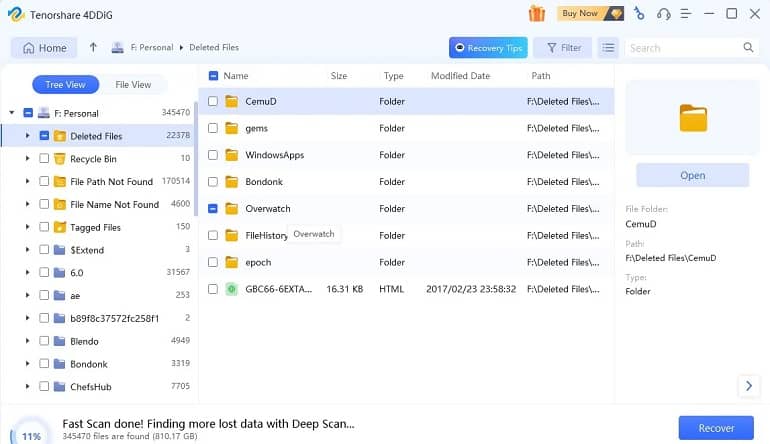Sort by the Size column header
This screenshot has width=770, height=444.
point(339,76)
